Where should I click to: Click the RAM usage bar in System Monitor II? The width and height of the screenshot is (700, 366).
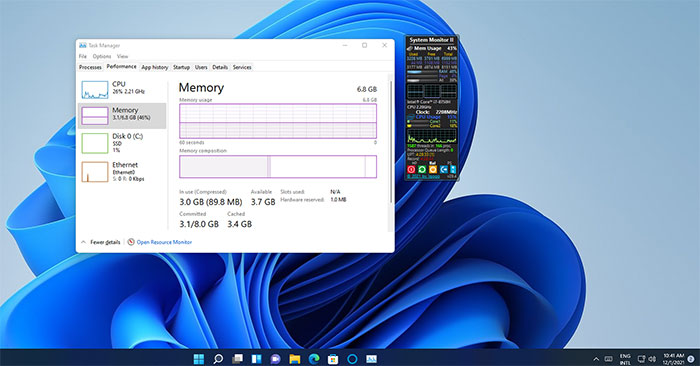(422, 71)
